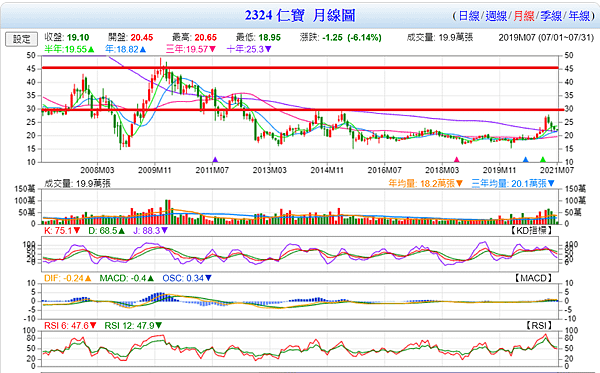The image size is (600, 373).
Task: Click the RSI 12: 47.9 value
Action: [x=133, y=326]
